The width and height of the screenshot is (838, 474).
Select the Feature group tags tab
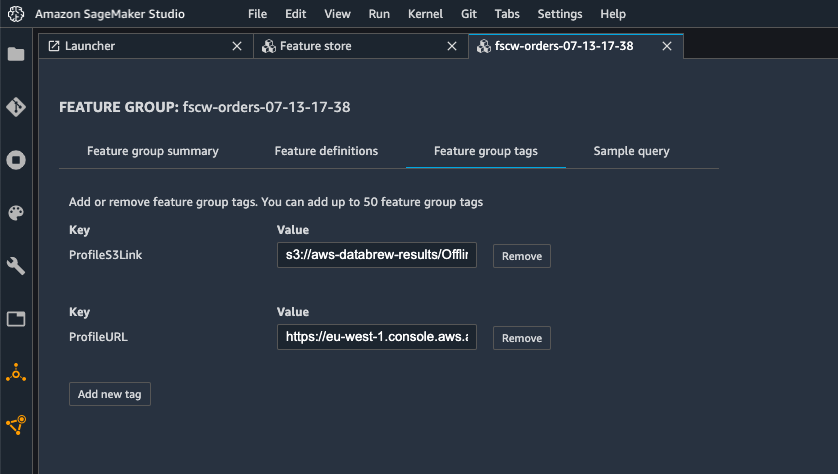[486, 151]
